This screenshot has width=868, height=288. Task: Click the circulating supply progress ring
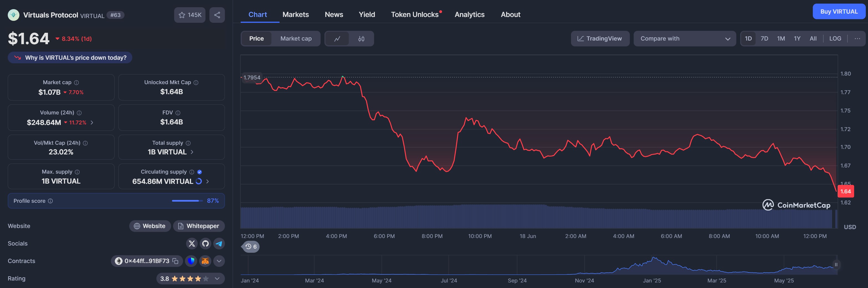pos(199,181)
